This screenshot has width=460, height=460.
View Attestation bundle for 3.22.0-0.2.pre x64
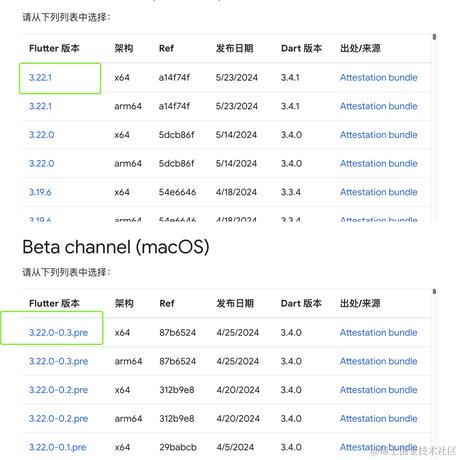(x=379, y=390)
